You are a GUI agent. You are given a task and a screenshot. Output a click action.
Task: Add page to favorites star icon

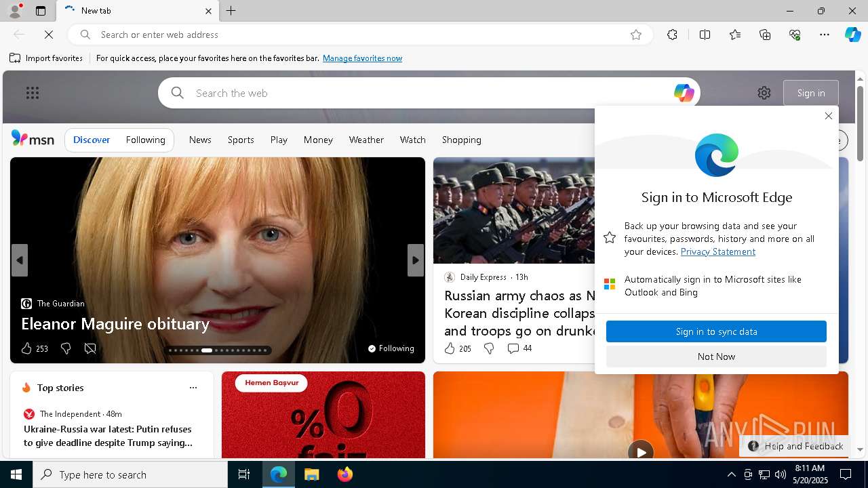635,35
